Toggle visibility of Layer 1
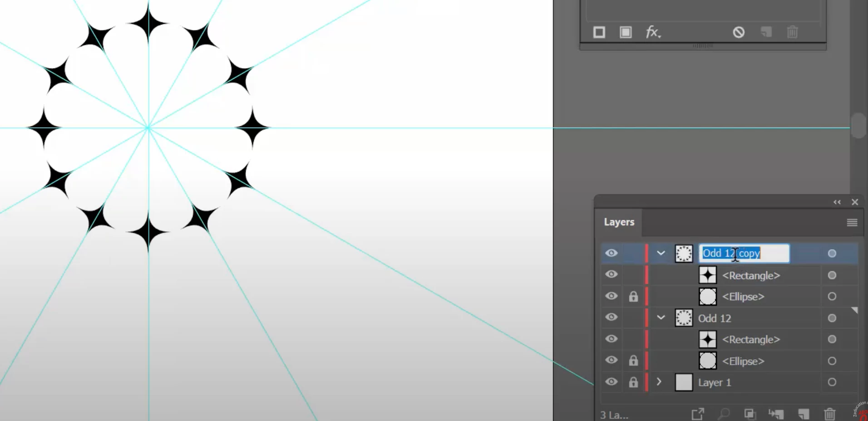Viewport: 868px width, 421px height. click(612, 382)
